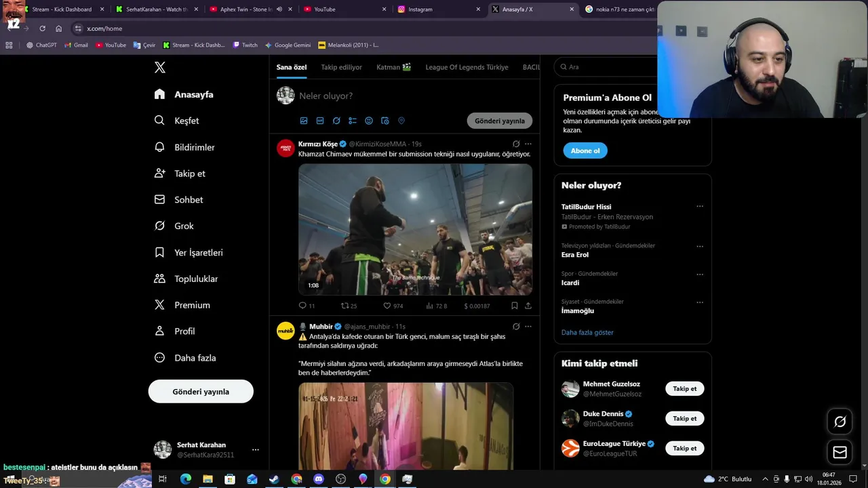868x488 pixels.
Task: Play the Khamzat Chimaev video
Action: pyautogui.click(x=415, y=229)
